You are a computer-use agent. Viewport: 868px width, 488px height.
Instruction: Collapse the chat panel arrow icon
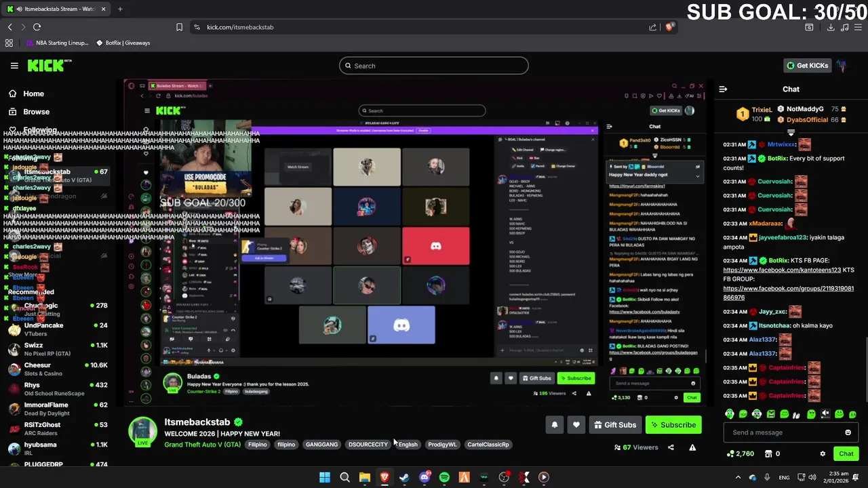click(x=723, y=89)
